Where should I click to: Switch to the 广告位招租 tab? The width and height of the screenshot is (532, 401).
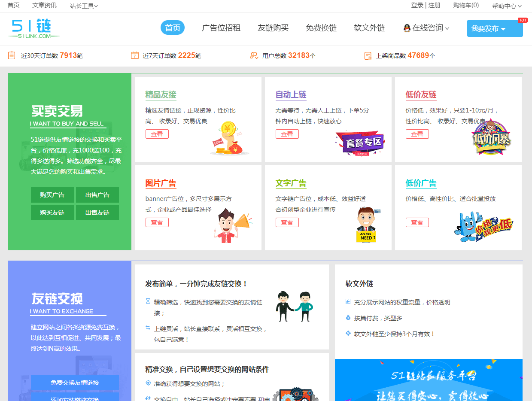click(x=221, y=27)
